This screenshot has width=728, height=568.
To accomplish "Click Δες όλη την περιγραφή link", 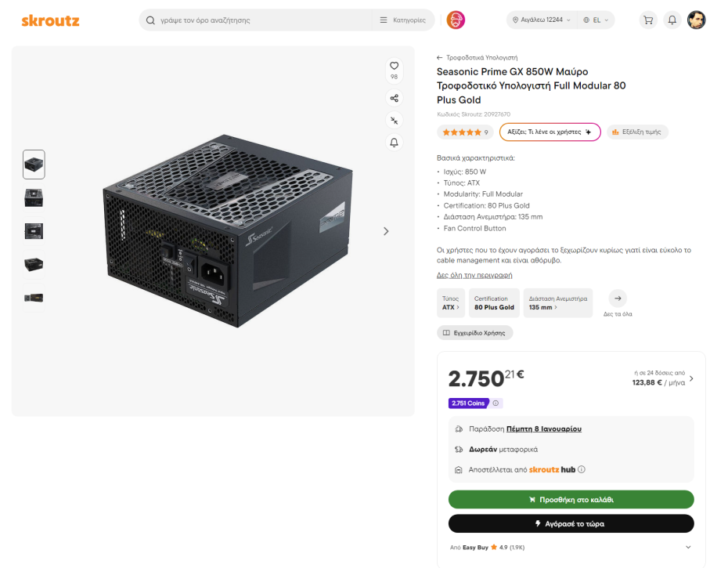I will click(x=474, y=275).
